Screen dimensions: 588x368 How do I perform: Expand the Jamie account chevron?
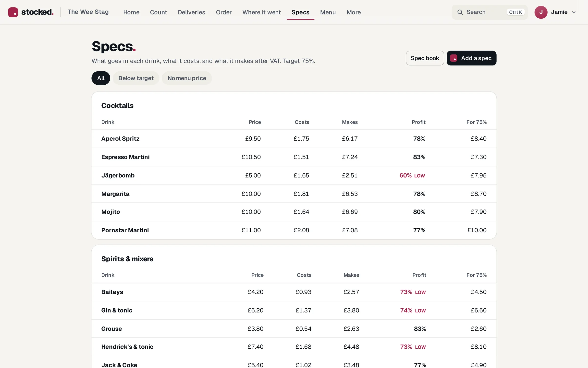(574, 12)
